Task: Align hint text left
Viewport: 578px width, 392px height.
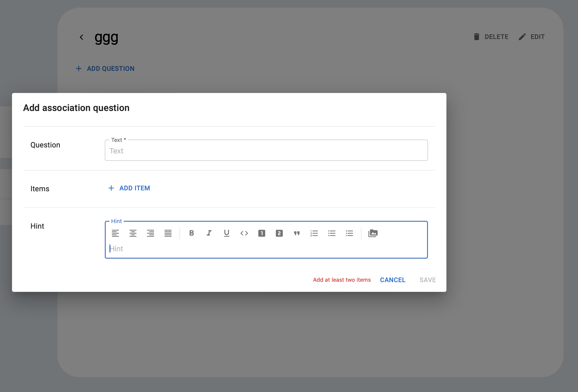Action: 115,233
